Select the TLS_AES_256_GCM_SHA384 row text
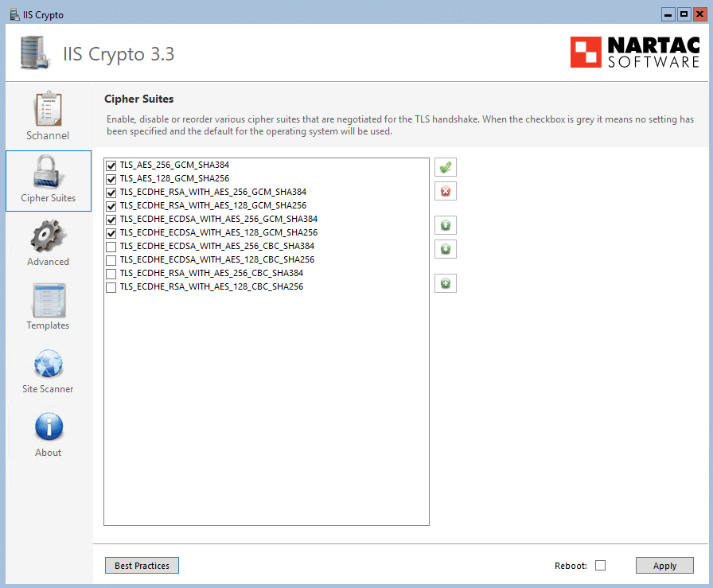713x588 pixels. coord(174,165)
